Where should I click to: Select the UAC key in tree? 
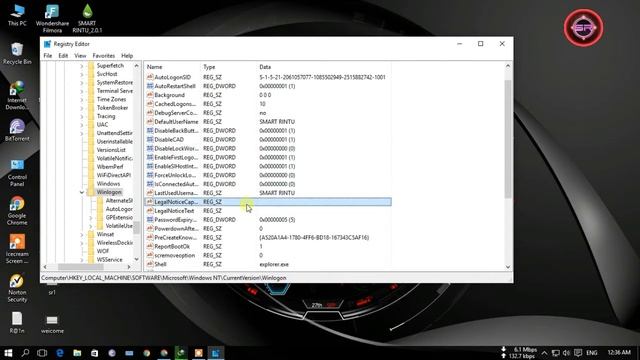[102, 124]
